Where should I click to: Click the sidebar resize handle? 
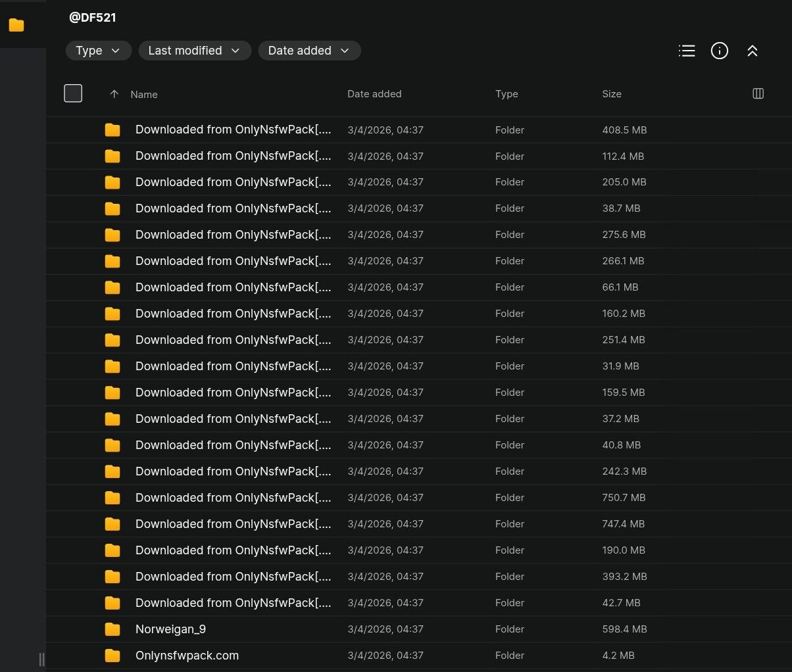point(41,660)
